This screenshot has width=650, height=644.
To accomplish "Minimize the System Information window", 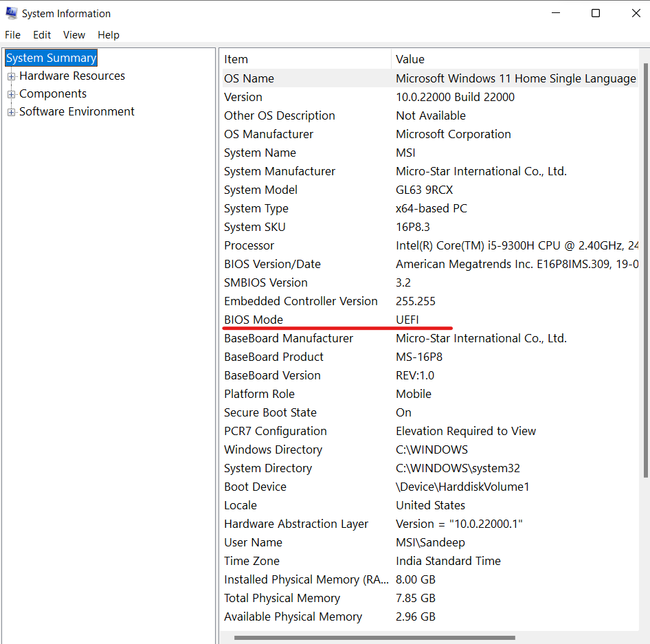I will coord(556,13).
